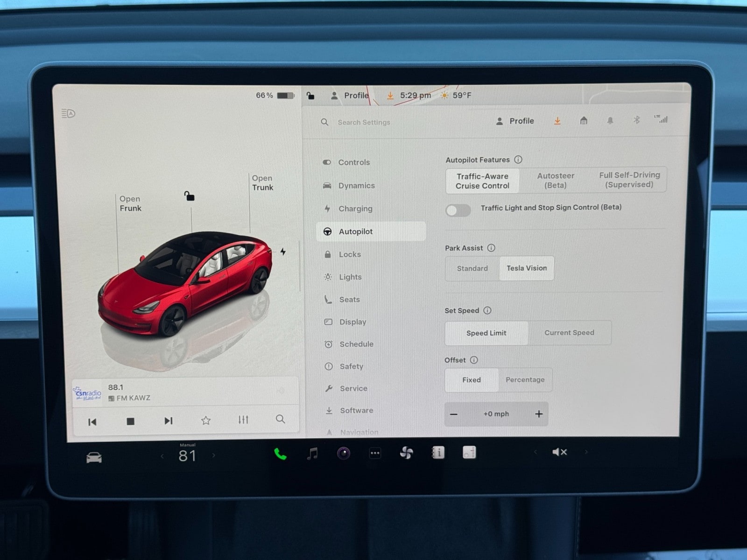
Task: Tap the car controls icon
Action: tap(94, 457)
